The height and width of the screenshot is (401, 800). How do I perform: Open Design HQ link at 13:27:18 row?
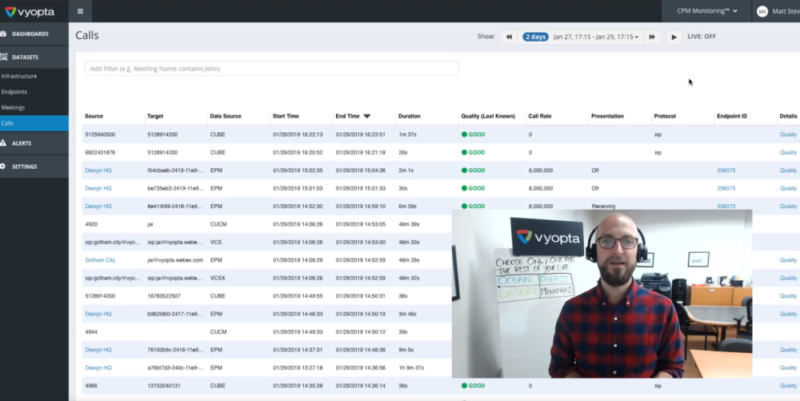click(98, 368)
